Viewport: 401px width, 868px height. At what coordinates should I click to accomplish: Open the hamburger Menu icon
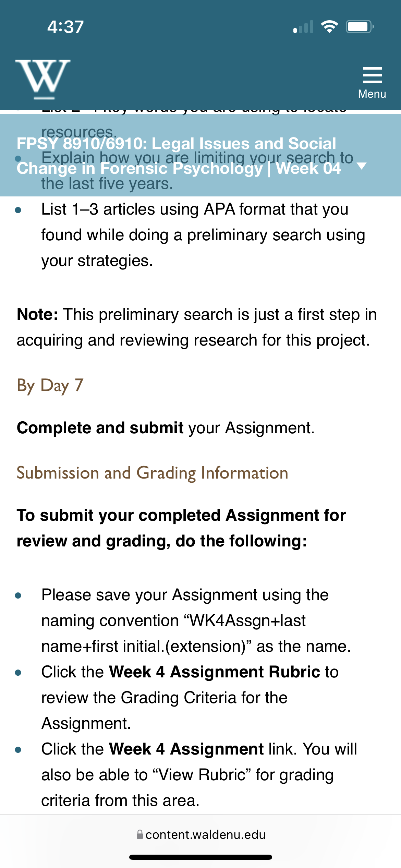click(372, 75)
